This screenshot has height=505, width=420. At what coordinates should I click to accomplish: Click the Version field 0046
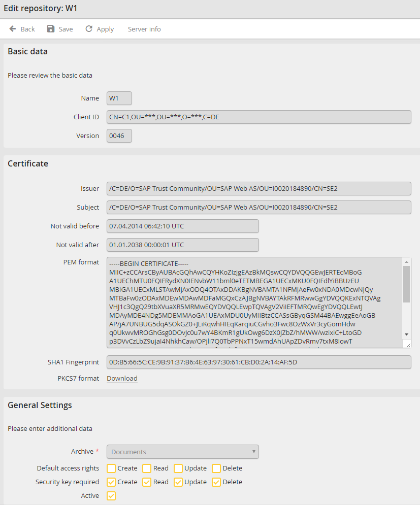pyautogui.click(x=119, y=136)
